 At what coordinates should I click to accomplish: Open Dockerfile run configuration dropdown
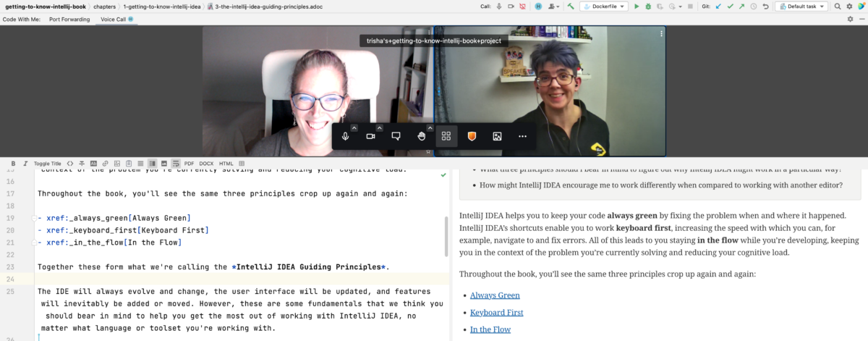coord(604,7)
